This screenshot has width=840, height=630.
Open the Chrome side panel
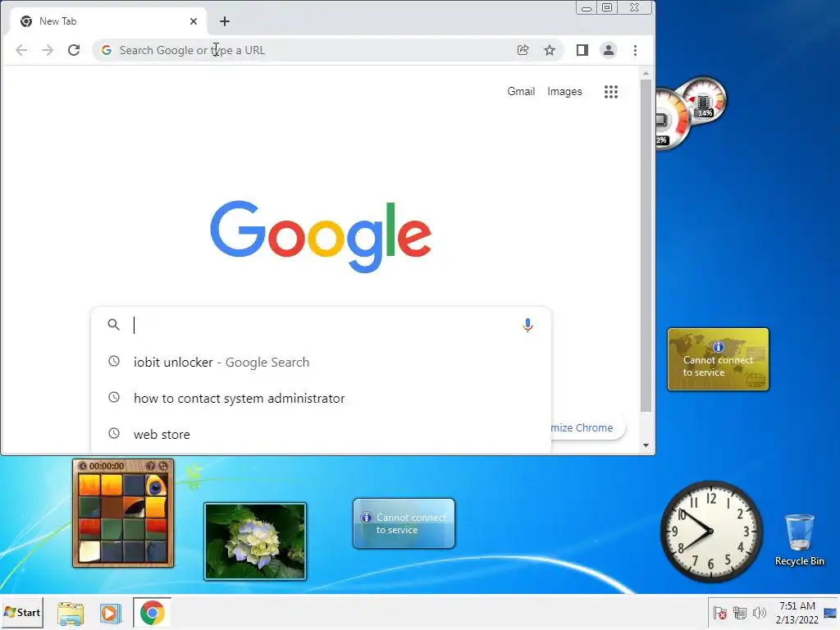(x=582, y=50)
